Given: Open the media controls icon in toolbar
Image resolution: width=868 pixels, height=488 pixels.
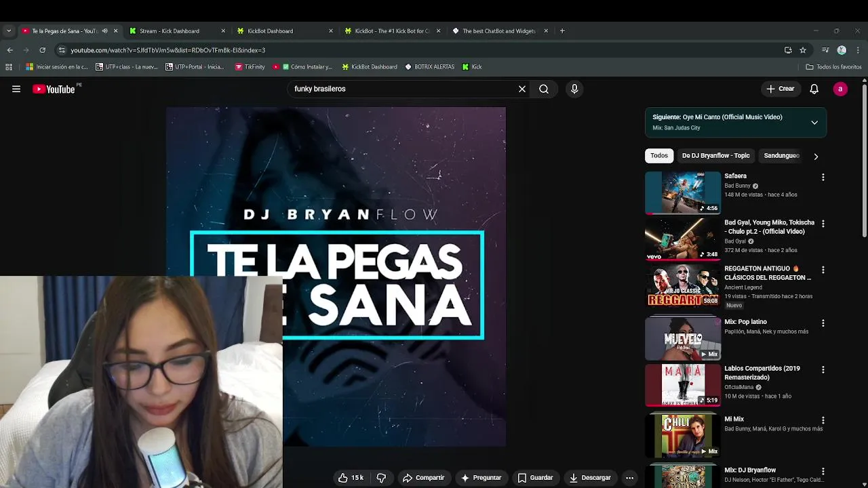Looking at the screenshot, I should pyautogui.click(x=825, y=50).
